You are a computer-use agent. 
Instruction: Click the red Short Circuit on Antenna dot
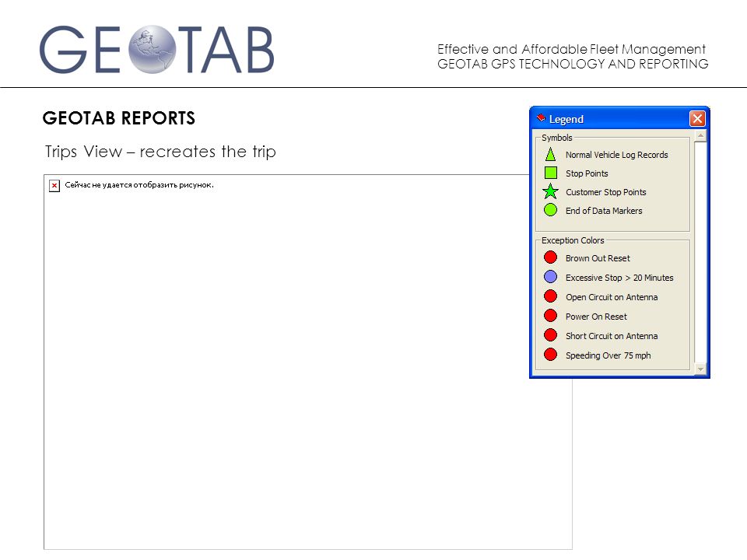550,335
